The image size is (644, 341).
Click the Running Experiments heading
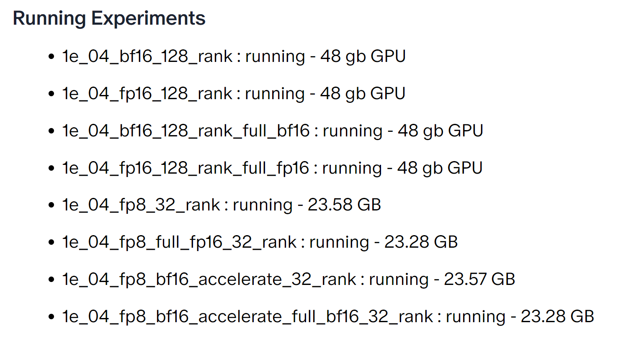pyautogui.click(x=109, y=18)
